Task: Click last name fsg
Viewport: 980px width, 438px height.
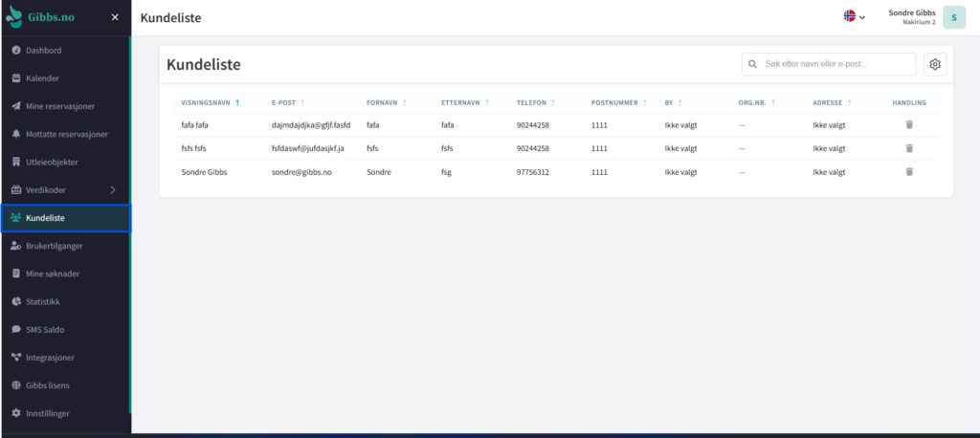Action: [446, 172]
